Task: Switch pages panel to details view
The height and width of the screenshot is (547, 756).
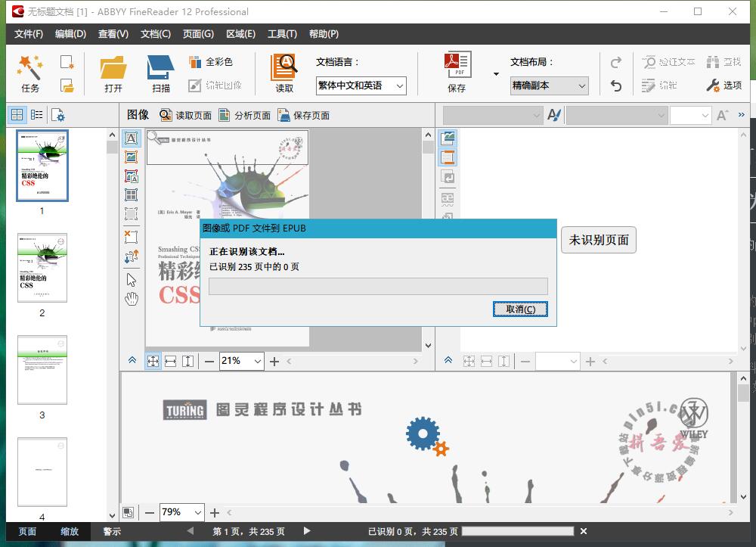Action: [x=36, y=115]
